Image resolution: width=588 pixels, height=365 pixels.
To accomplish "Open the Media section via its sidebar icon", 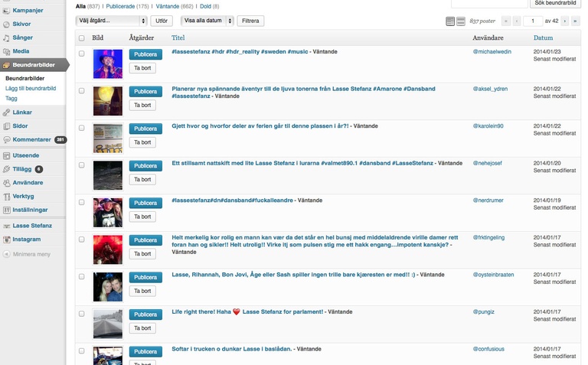I will coord(6,51).
